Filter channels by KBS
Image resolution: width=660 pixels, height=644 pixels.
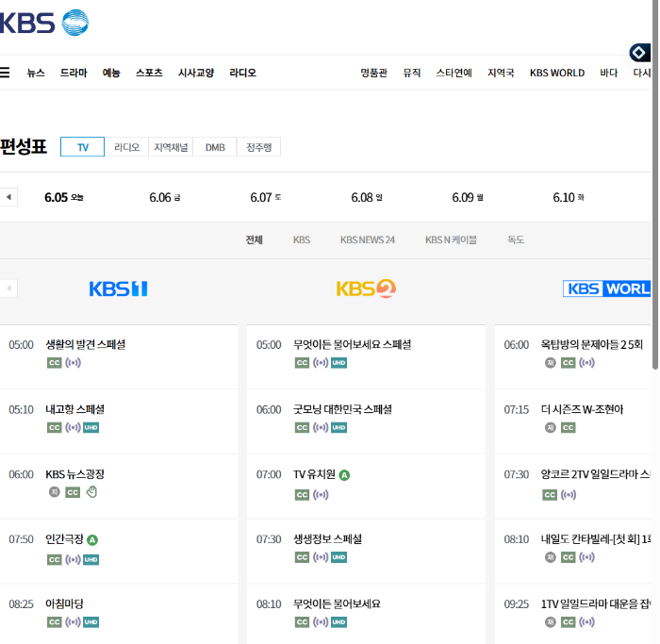[x=302, y=239]
